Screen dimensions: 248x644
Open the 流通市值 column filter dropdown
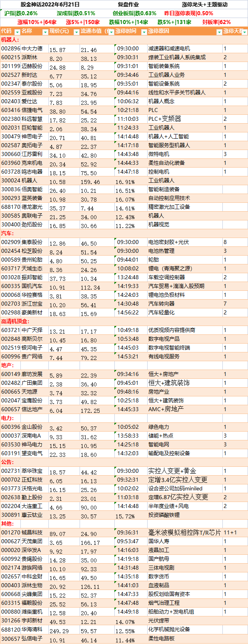(111, 32)
